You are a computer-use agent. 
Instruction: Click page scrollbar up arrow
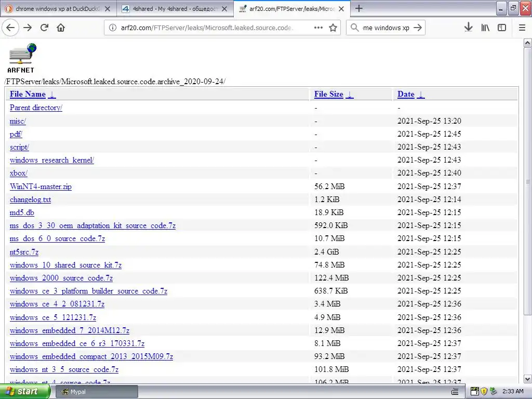click(x=527, y=43)
